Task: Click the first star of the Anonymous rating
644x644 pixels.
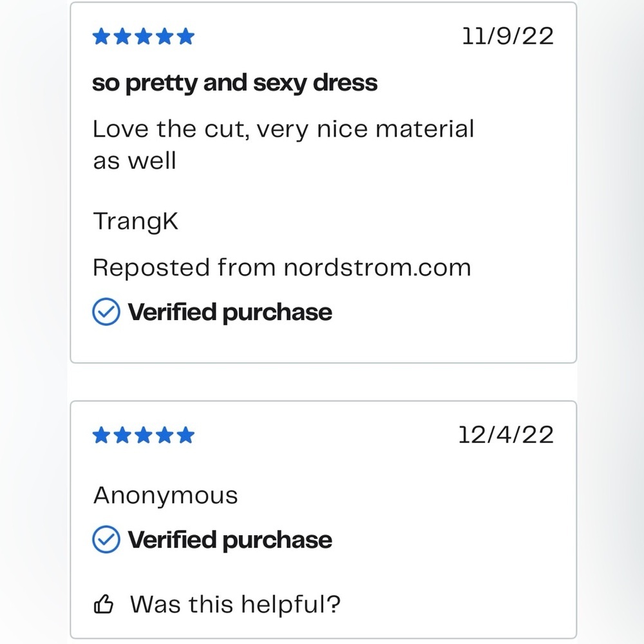Action: coord(102,436)
